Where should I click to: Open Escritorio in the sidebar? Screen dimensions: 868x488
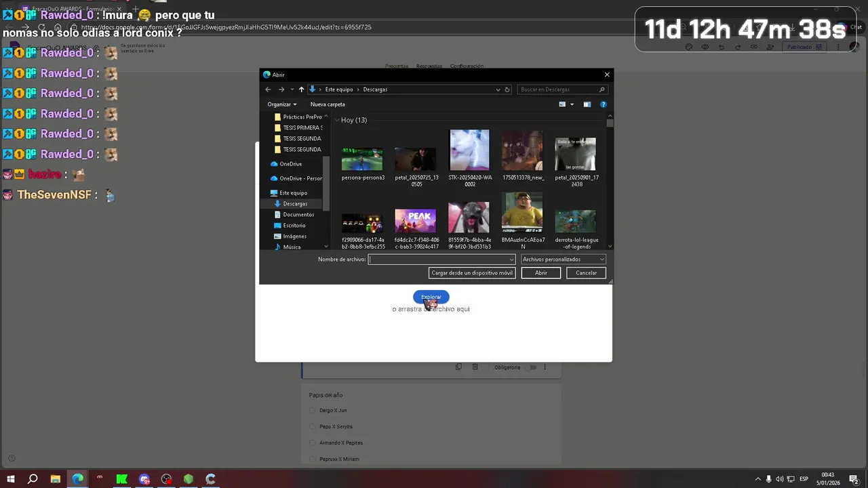coord(290,226)
